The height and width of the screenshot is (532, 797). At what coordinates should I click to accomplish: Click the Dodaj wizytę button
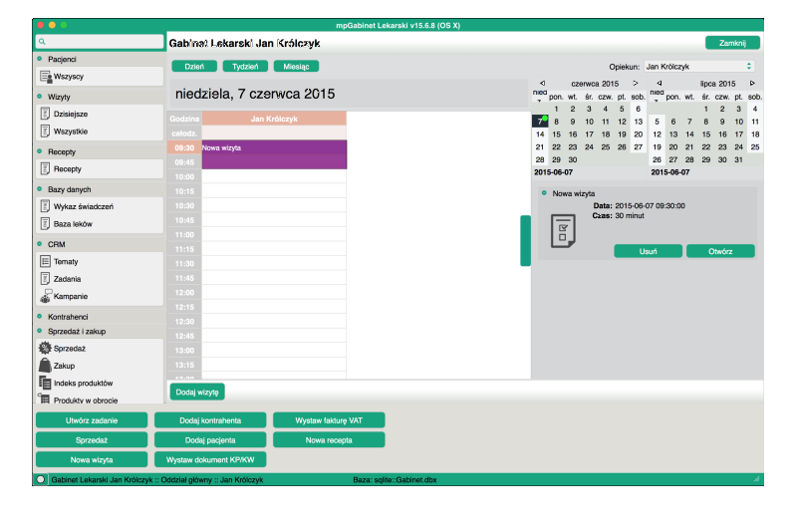pos(197,392)
